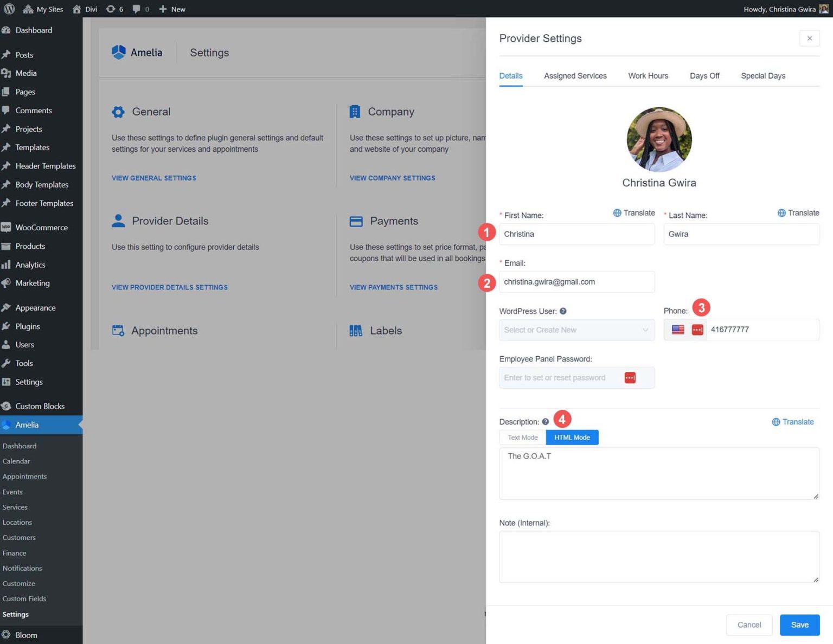Screen dimensions: 833x644
Task: Click the Appointments calendar icon
Action: 118,331
